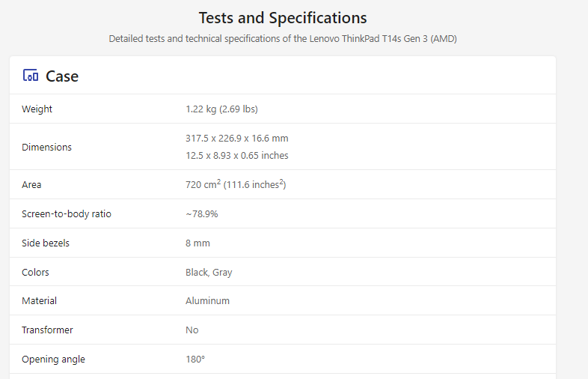Select the Case section heading
This screenshot has width=588, height=379.
click(62, 76)
